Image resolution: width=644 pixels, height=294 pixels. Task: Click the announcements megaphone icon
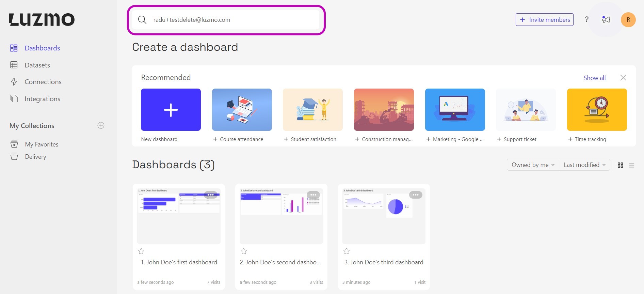pos(606,20)
